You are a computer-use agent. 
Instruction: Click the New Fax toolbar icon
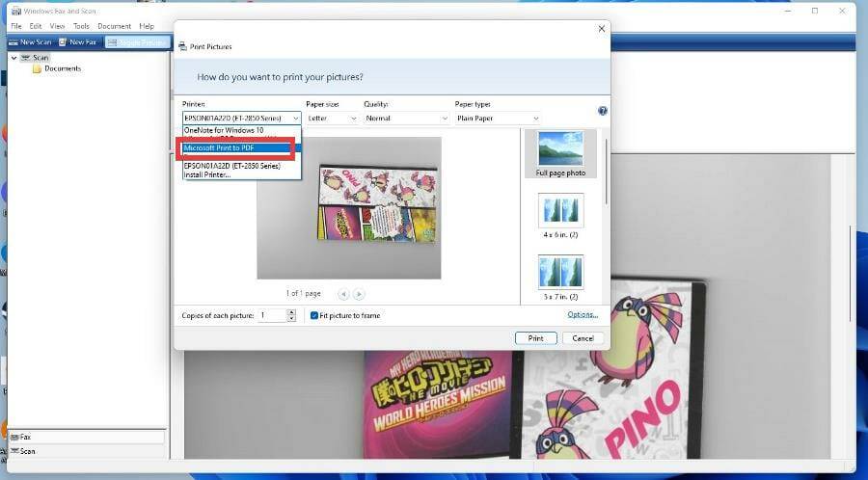(x=63, y=42)
